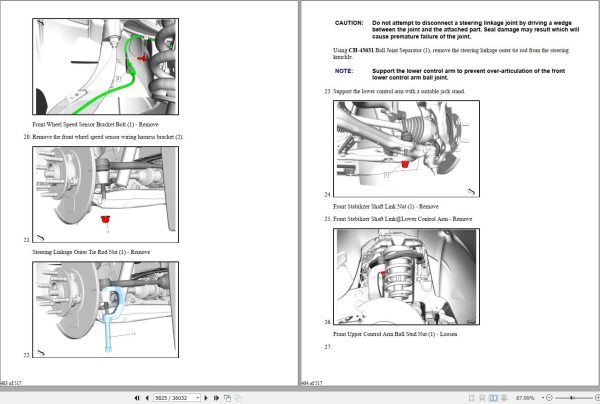This screenshot has height=404, width=600.
Task: Select continuous facing page layout icon
Action: click(x=504, y=398)
